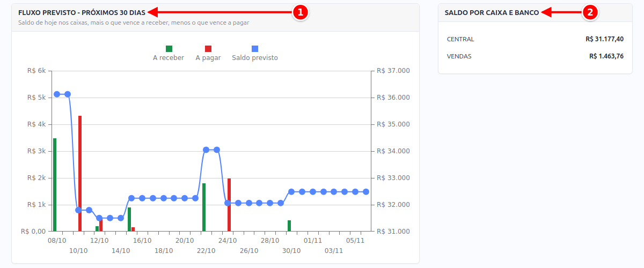Image resolution: width=644 pixels, height=268 pixels.
Task: Click the 14/10 date label
Action: (121, 251)
